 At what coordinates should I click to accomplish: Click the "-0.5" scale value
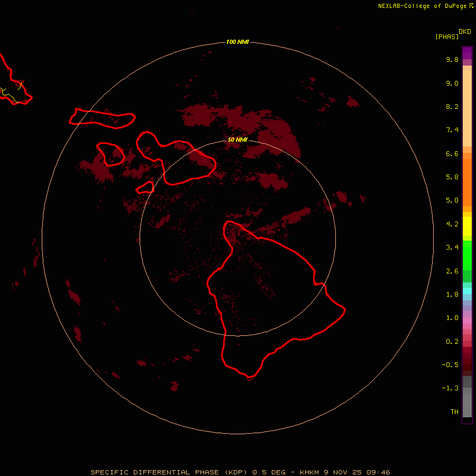(450, 365)
